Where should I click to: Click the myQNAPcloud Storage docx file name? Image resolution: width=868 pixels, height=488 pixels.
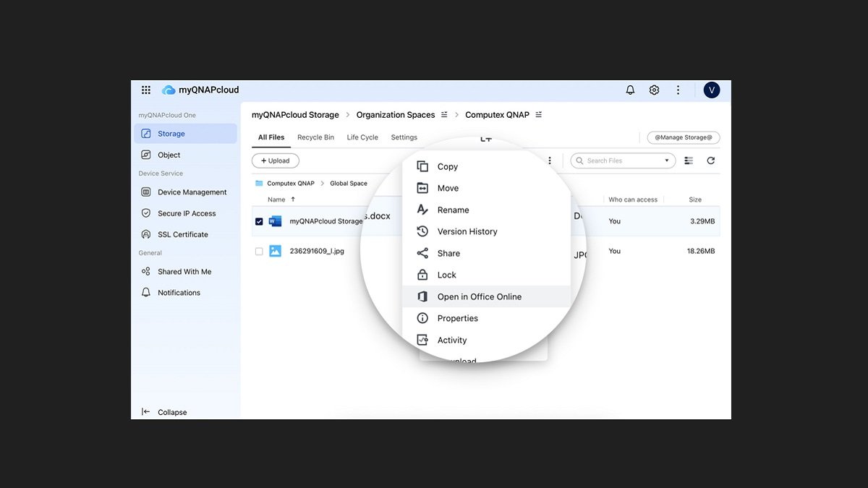[326, 221]
